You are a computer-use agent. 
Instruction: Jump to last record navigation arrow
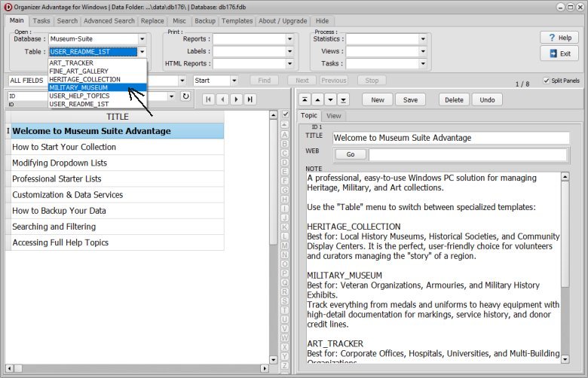coord(250,99)
